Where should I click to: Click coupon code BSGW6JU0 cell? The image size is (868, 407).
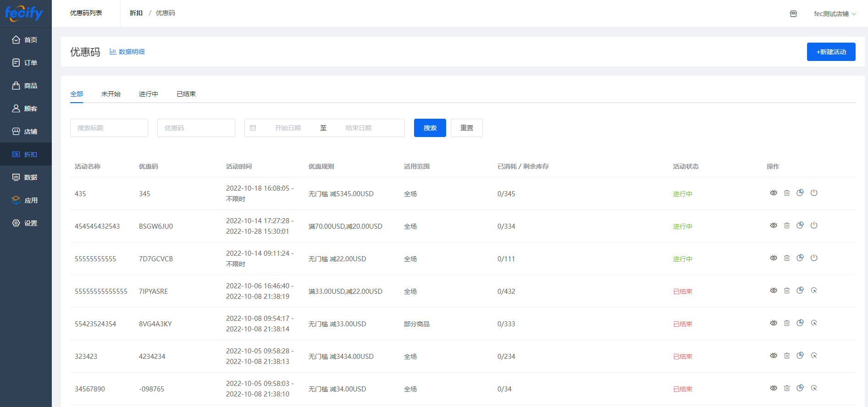[156, 226]
